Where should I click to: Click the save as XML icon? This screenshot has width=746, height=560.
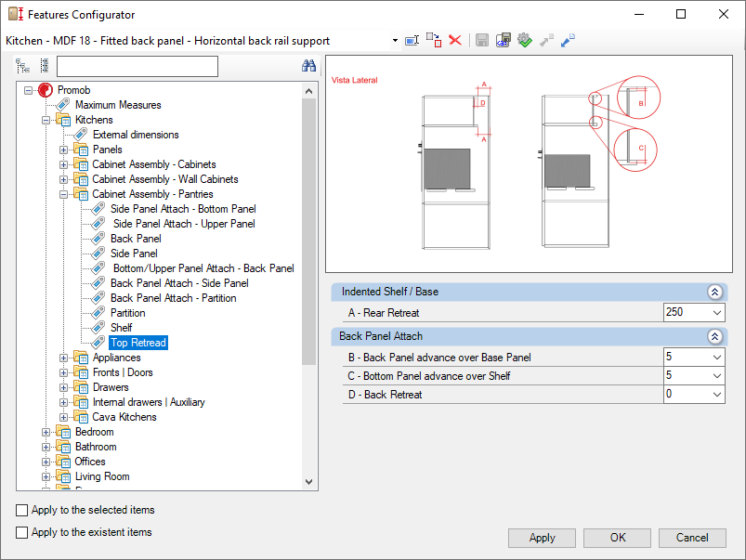[x=504, y=41]
